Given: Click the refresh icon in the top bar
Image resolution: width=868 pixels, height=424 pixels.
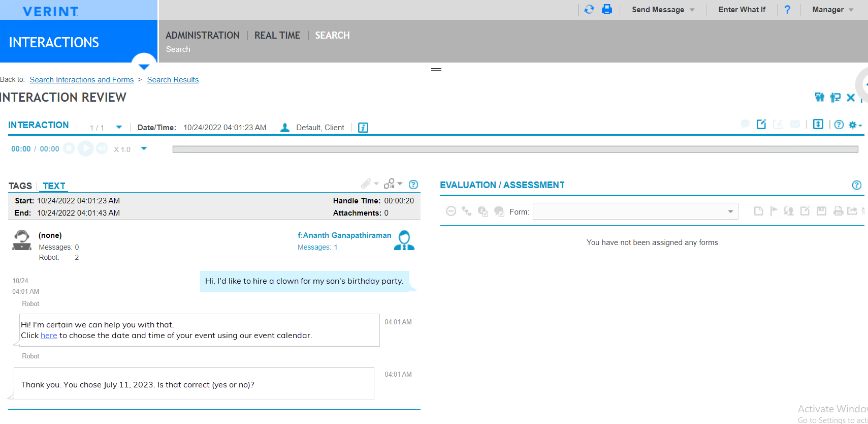Looking at the screenshot, I should tap(589, 9).
